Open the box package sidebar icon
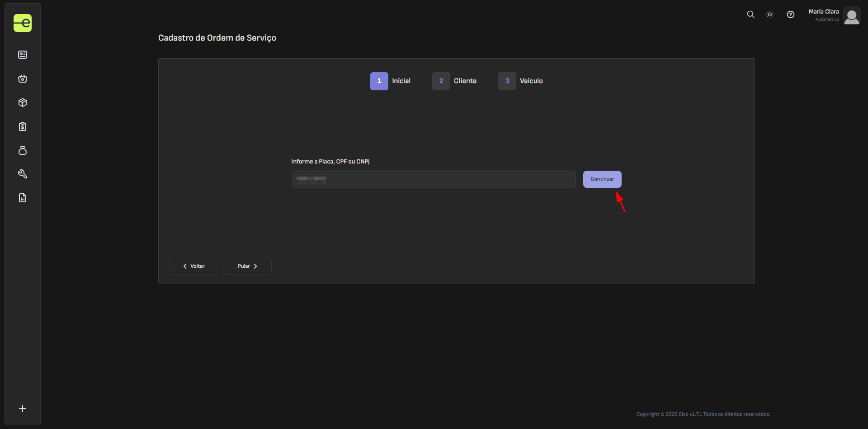 click(x=23, y=103)
